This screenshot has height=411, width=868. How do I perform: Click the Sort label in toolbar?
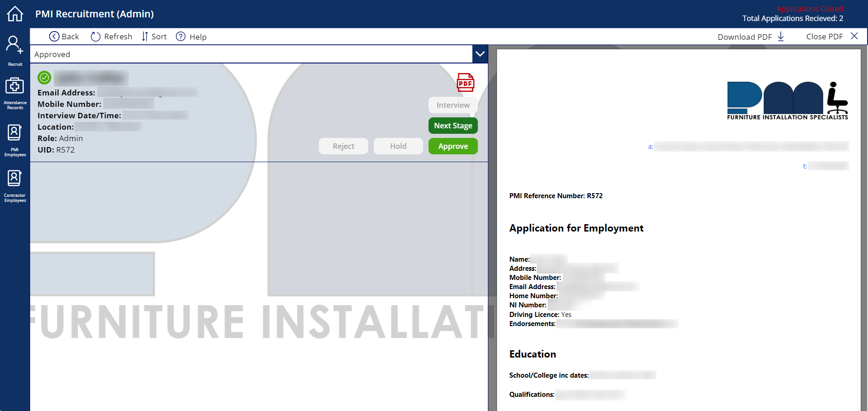tap(159, 37)
